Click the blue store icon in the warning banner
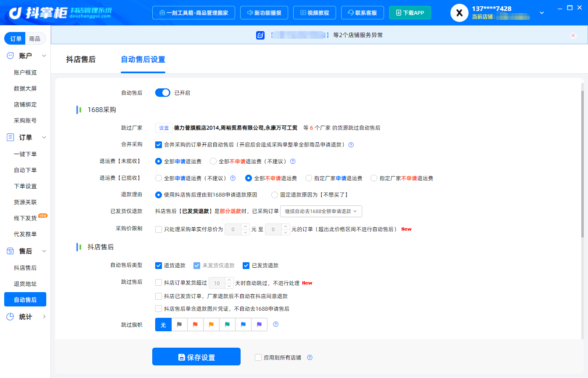Viewport: 588px width, 378px height. point(260,35)
